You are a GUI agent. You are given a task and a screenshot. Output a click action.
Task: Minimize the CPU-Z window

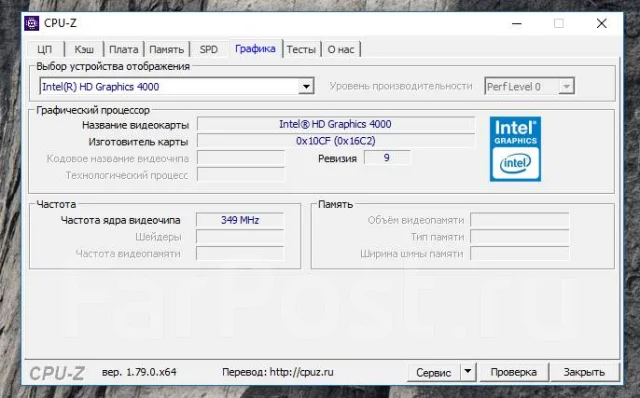517,24
